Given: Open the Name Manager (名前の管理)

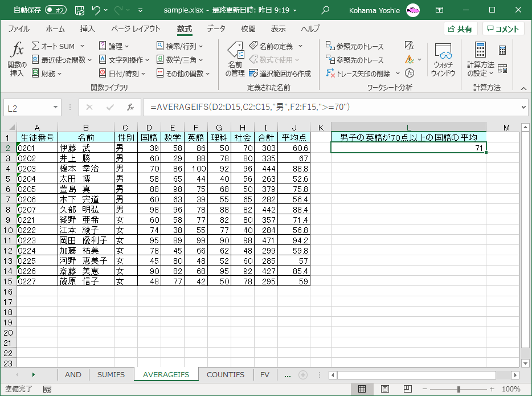Looking at the screenshot, I should 235,59.
